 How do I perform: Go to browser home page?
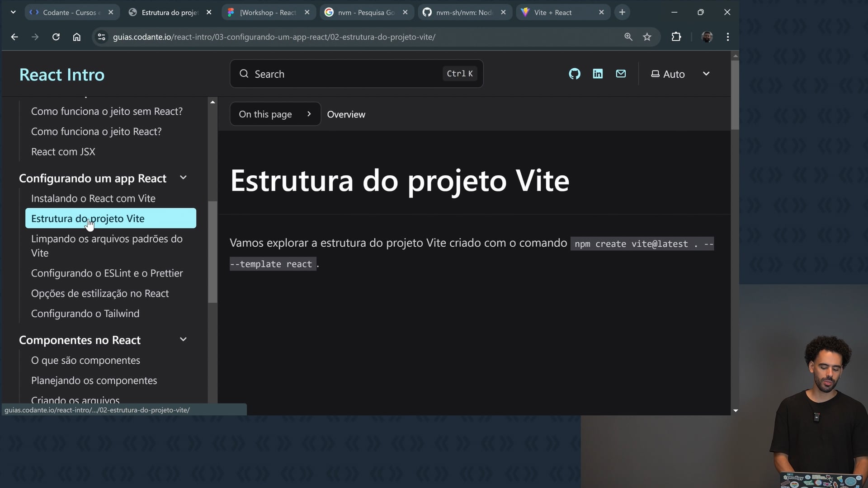(x=77, y=37)
